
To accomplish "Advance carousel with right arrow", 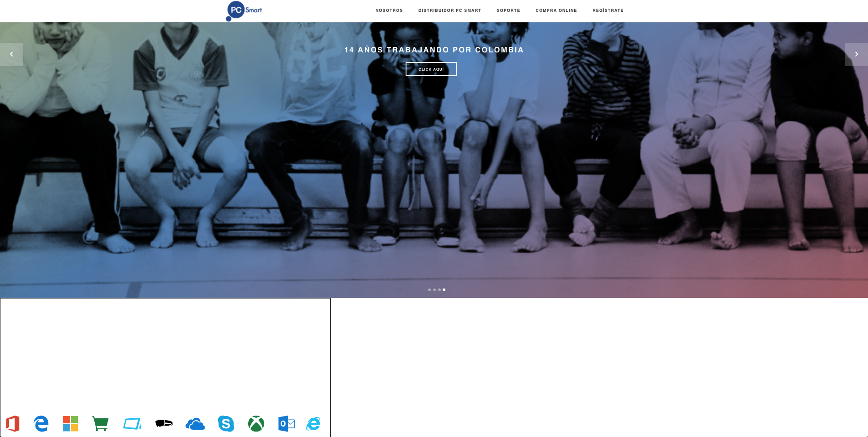I will (x=856, y=54).
